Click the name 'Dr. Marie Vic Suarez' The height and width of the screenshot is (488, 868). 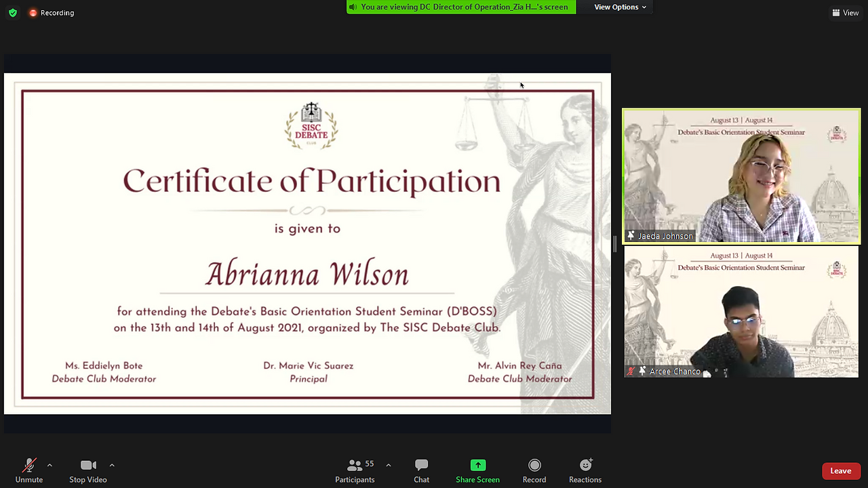pyautogui.click(x=309, y=366)
